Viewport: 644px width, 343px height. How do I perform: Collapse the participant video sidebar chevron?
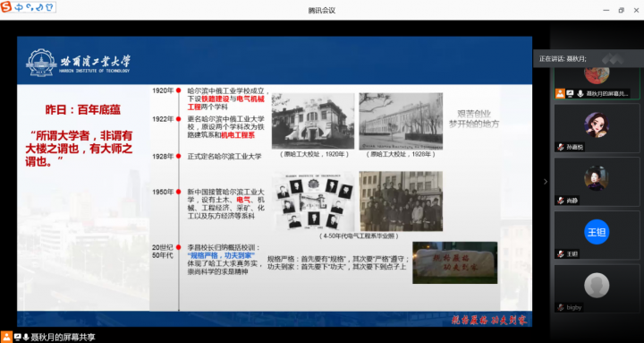pos(546,182)
